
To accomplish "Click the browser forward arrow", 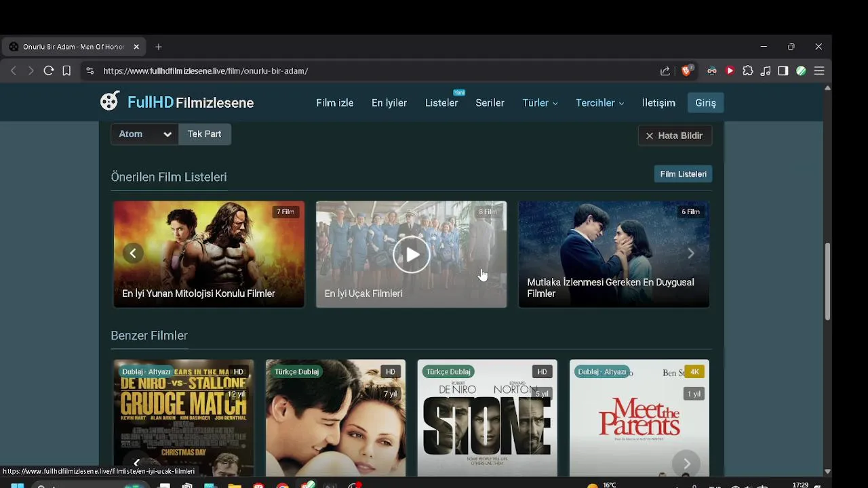I will [31, 70].
